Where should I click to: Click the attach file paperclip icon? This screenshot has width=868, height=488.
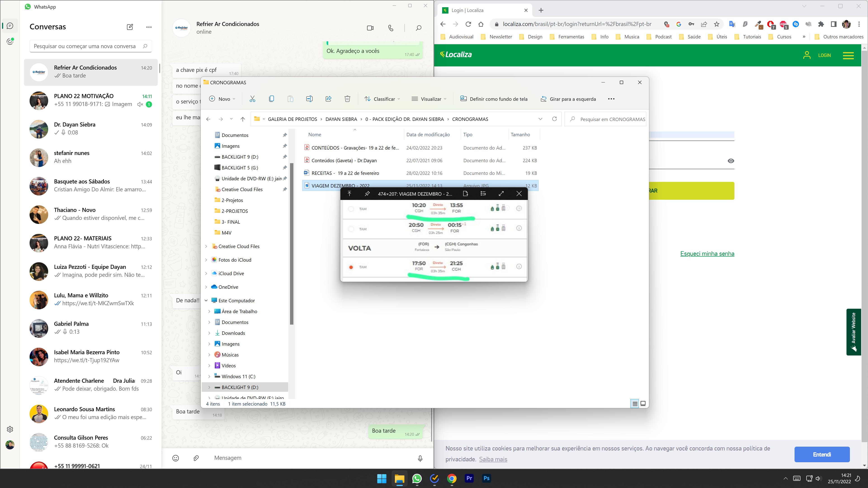point(196,458)
